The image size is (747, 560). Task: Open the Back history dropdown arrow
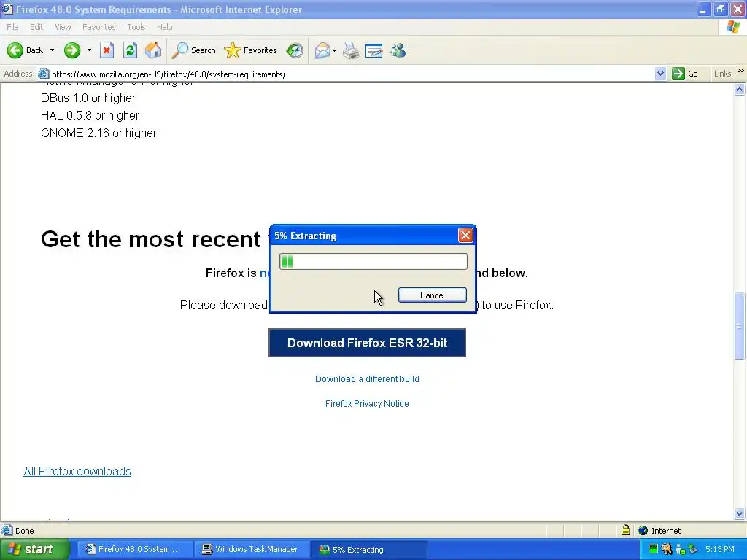52,50
